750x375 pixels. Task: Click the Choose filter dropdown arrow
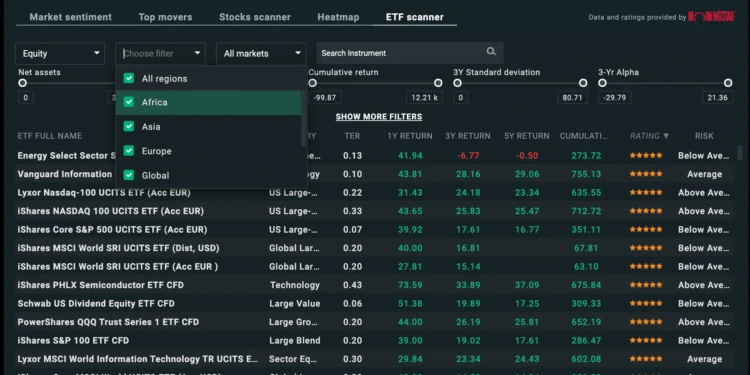point(197,53)
